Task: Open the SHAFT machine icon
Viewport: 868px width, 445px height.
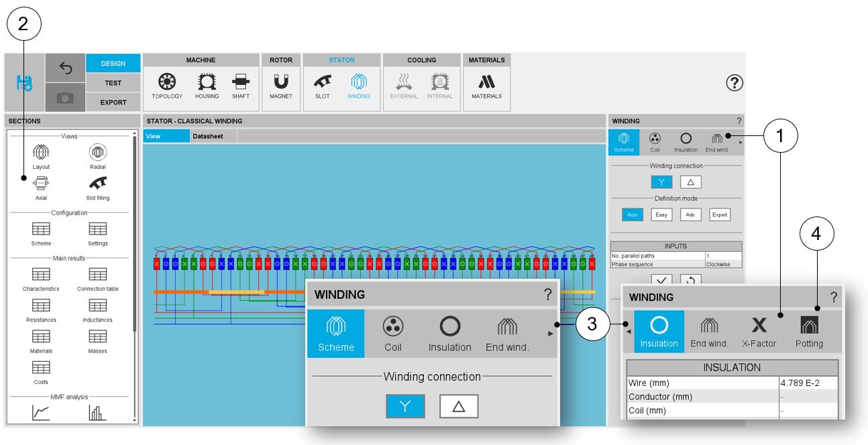Action: (240, 87)
